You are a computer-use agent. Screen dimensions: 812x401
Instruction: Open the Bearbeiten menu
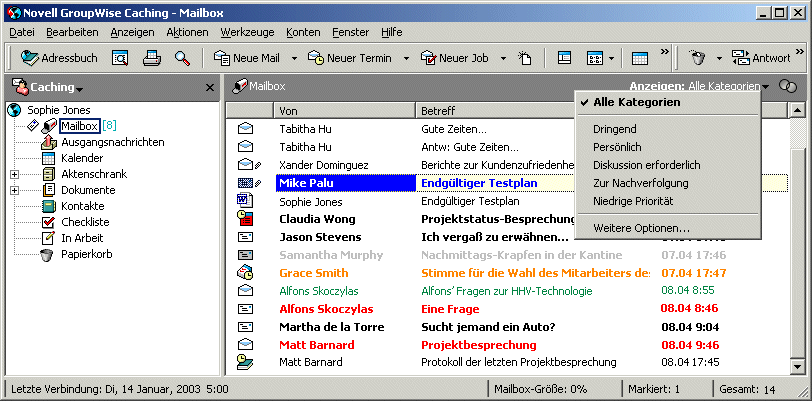(72, 32)
